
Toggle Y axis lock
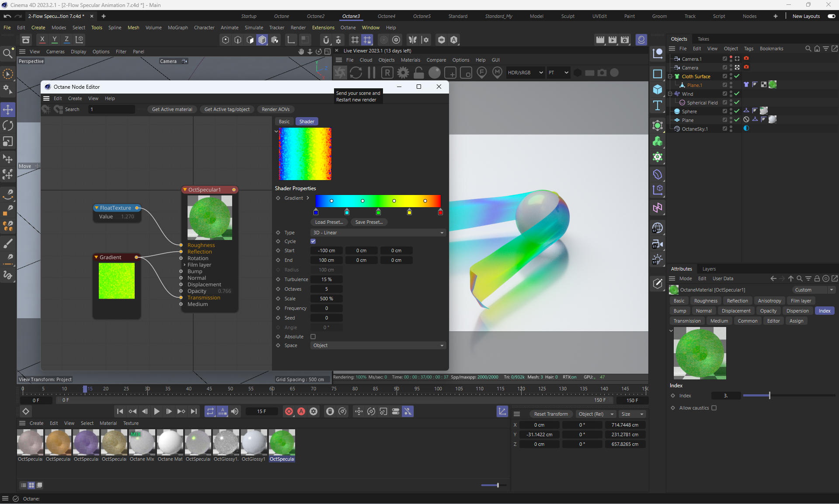click(x=55, y=39)
